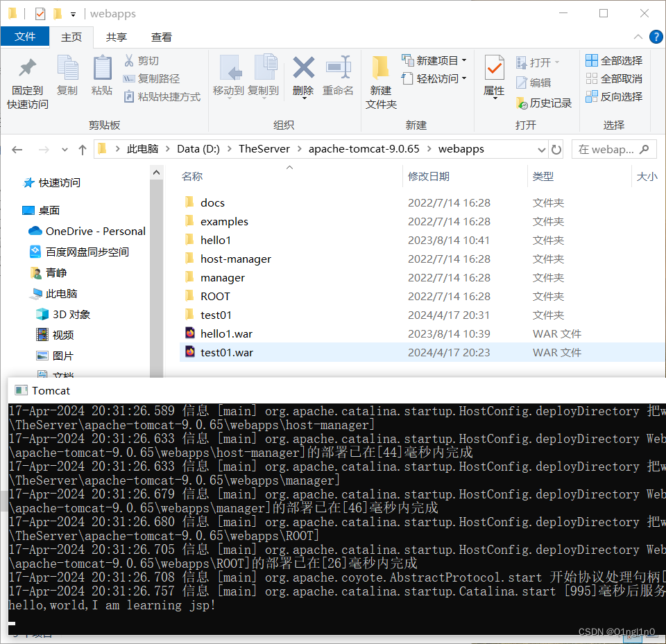This screenshot has height=644, width=666.
Task: Collapse the ribbon with the chevron
Action: coord(638,37)
